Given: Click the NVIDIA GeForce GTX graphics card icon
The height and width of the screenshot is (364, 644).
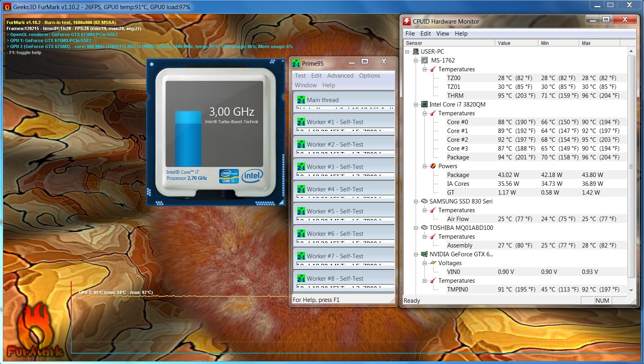Looking at the screenshot, I should pos(425,254).
